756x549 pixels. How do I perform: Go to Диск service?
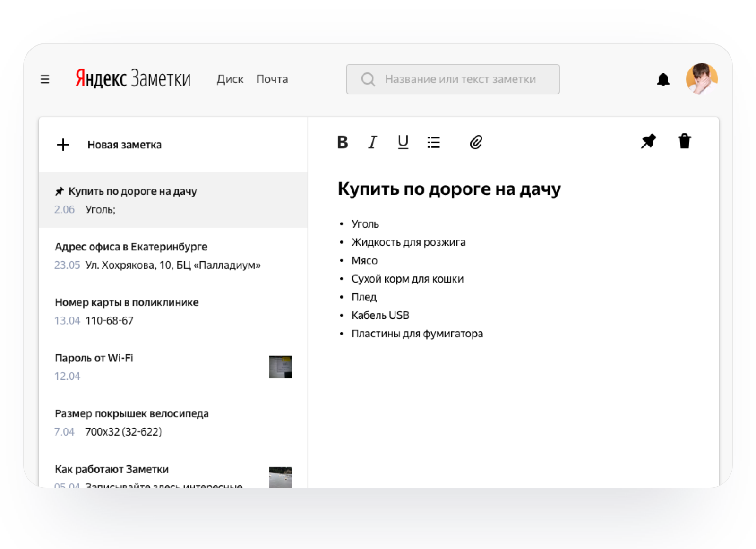230,79
